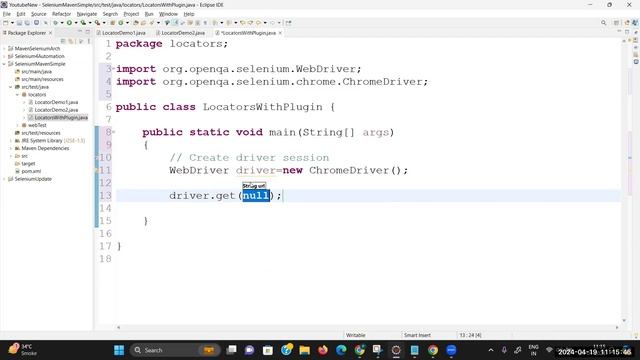The height and width of the screenshot is (360, 640).
Task: Open File Explorer folder icon in taskbar
Action: coord(304,350)
